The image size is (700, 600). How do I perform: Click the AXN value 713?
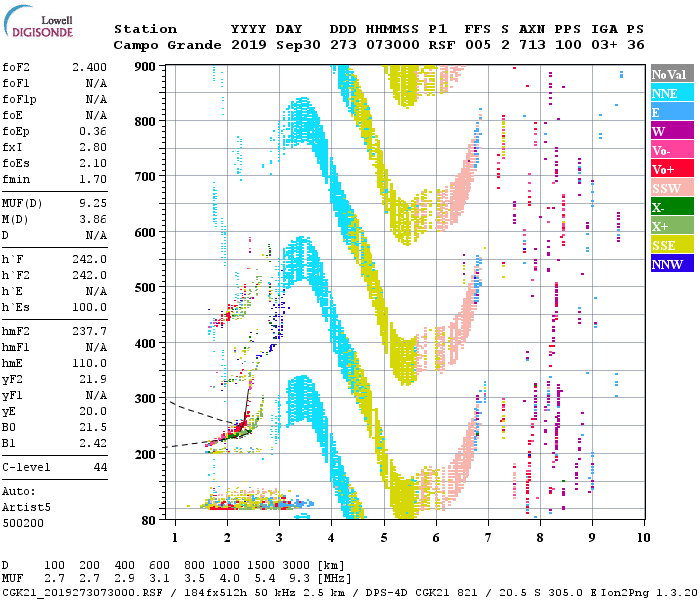(532, 45)
